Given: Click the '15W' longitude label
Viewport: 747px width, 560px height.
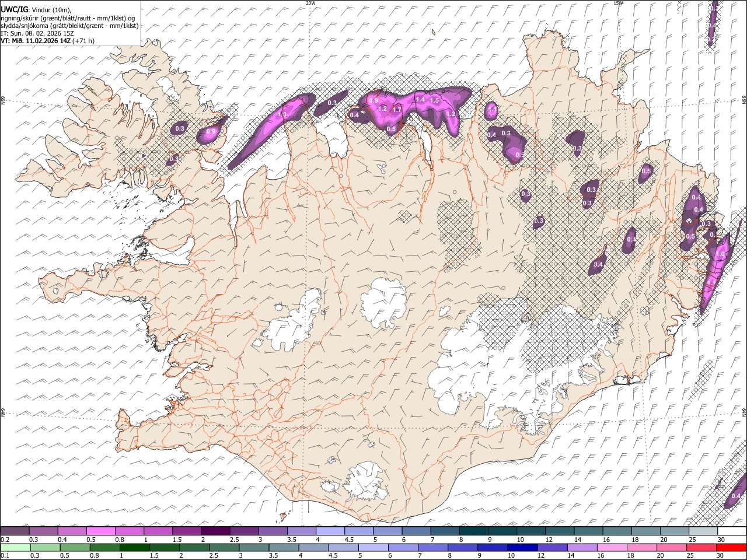Looking at the screenshot, I should coord(617,3).
